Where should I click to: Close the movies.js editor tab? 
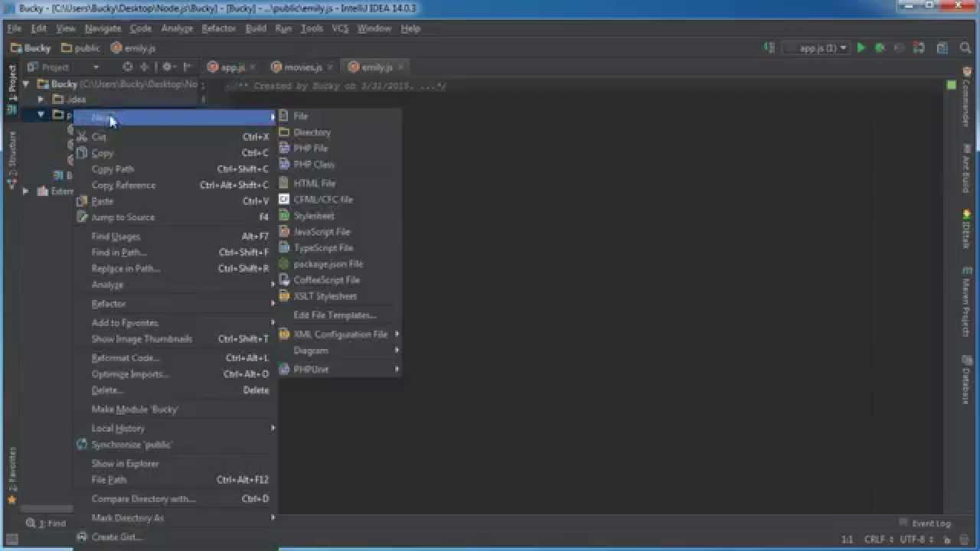coord(330,67)
